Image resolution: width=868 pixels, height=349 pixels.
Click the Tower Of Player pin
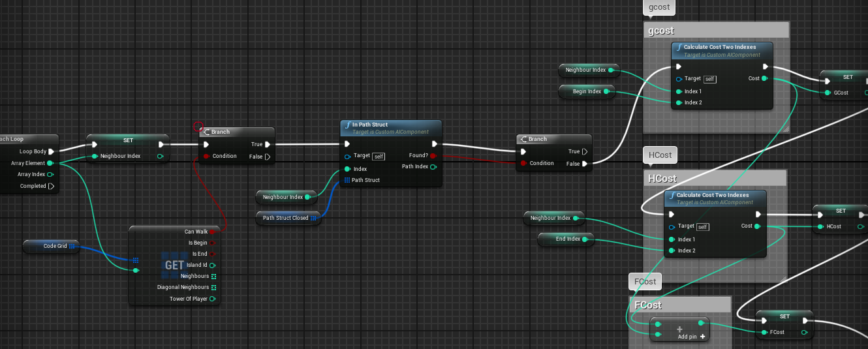pyautogui.click(x=212, y=299)
